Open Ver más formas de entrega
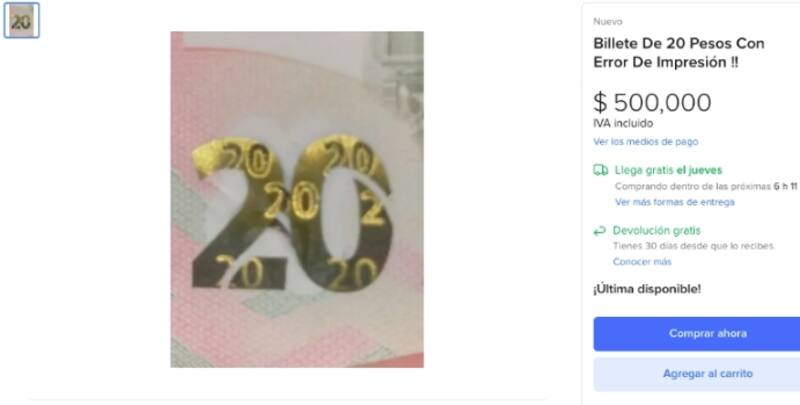The height and width of the screenshot is (405, 800). click(x=674, y=202)
